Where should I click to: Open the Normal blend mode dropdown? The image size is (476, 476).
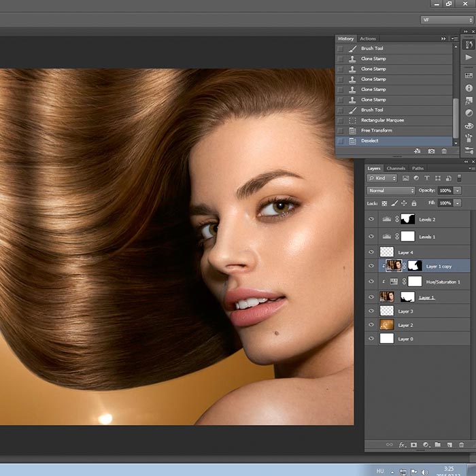tap(391, 190)
